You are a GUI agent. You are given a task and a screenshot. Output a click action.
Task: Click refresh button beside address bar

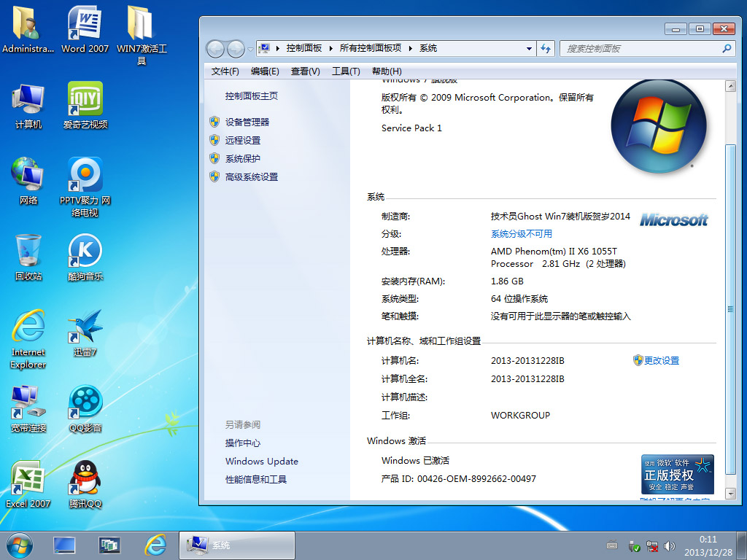click(546, 49)
